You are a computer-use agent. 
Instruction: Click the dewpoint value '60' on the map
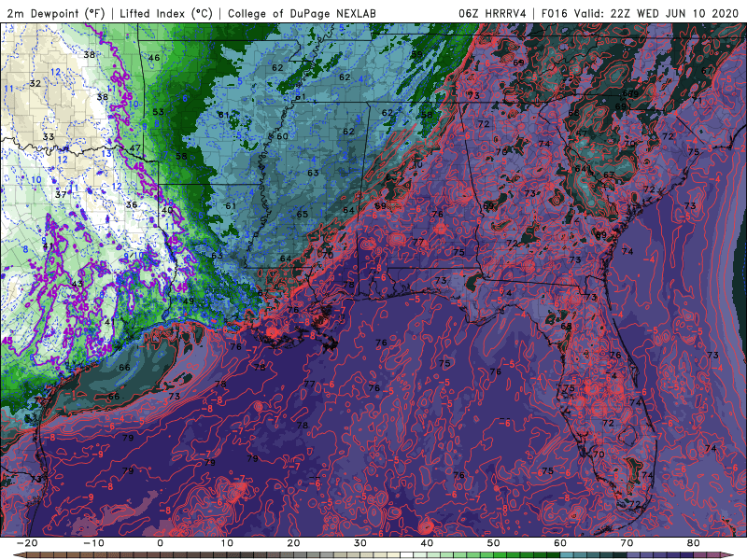[283, 136]
